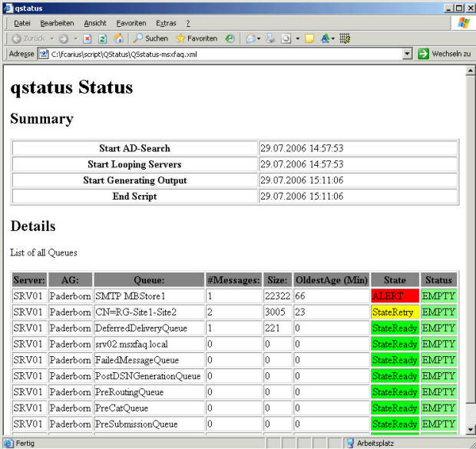Click the green Wechseln zu arrow icon
The image size is (476, 449).
pyautogui.click(x=423, y=54)
